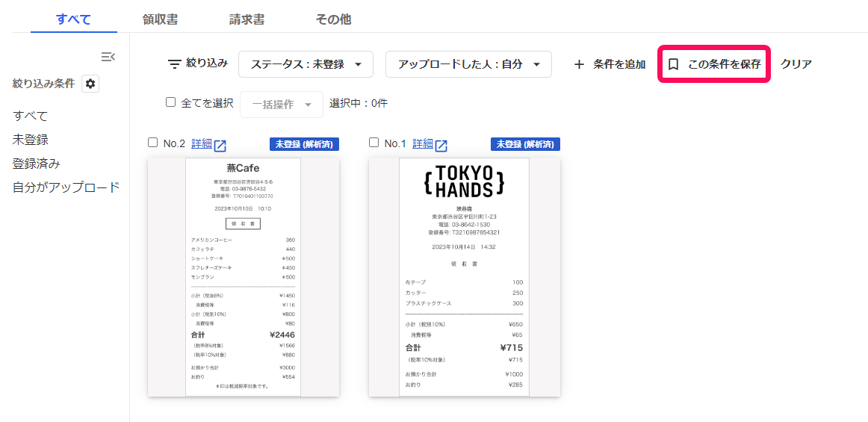Open No.2 receipt via external link icon
The width and height of the screenshot is (868, 422).
(x=220, y=145)
